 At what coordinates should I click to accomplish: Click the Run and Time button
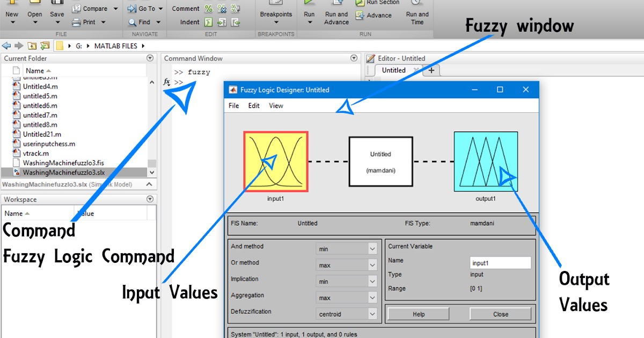point(418,12)
